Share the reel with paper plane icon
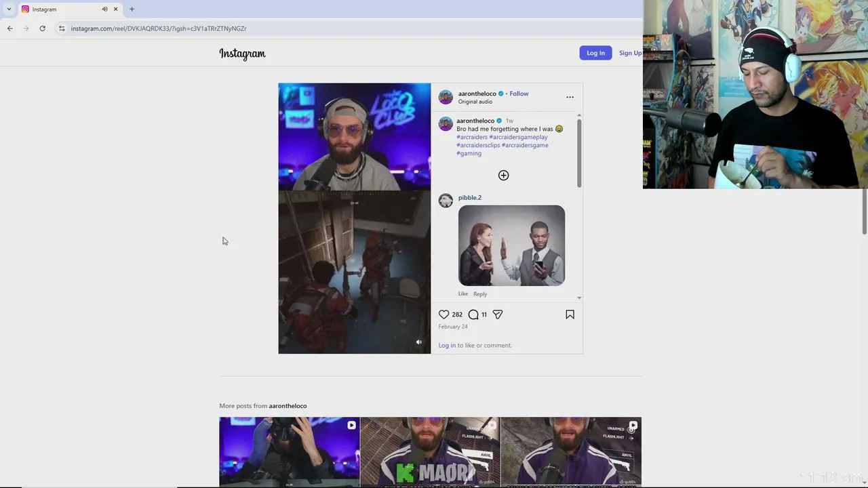 [x=498, y=314]
